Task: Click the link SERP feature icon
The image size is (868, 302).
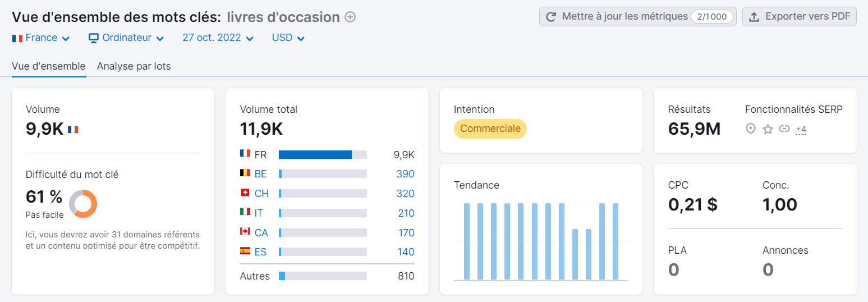Action: 784,129
